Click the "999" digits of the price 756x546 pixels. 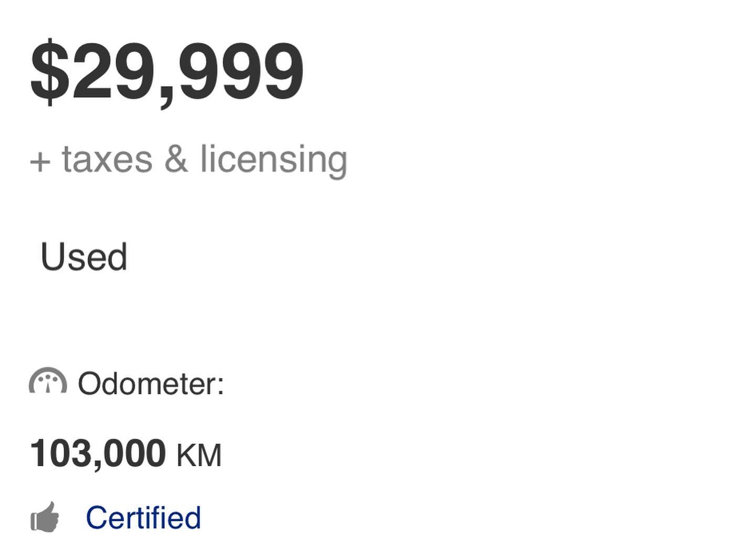coord(241,71)
